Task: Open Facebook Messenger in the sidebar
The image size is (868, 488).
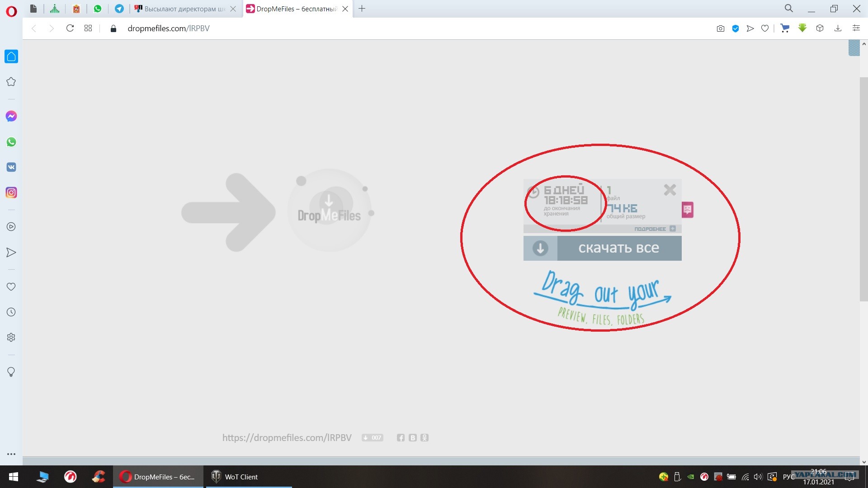Action: [11, 116]
